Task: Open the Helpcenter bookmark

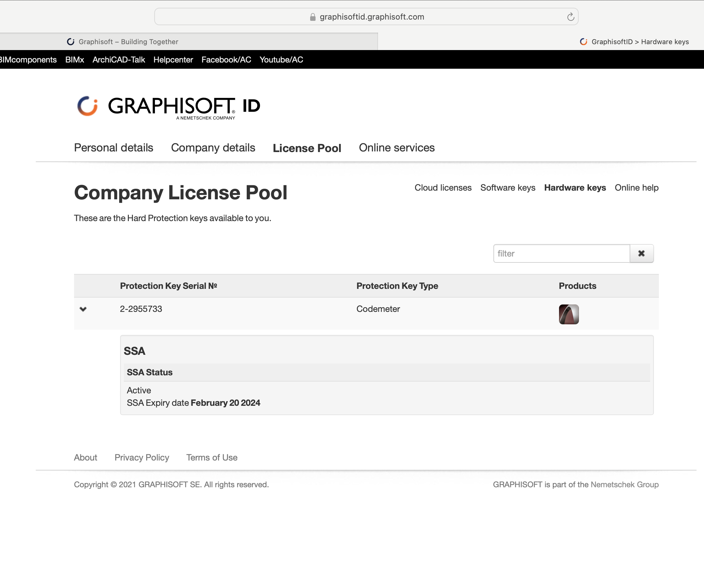Action: (x=173, y=60)
